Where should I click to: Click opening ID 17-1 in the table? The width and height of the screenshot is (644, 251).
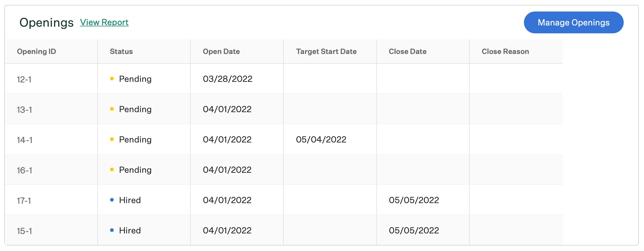pos(25,200)
